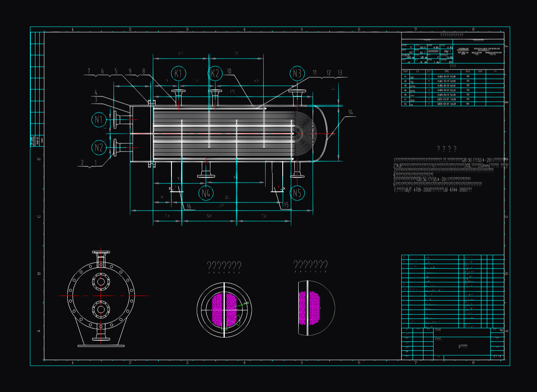Pick part callout number 13
This screenshot has width=537, height=392.
340,73
